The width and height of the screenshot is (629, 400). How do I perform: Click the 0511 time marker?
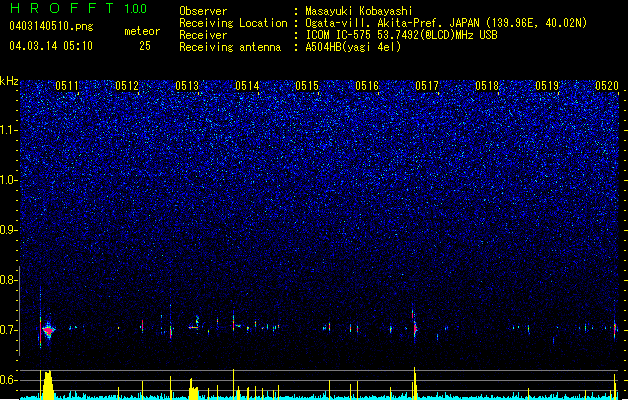click(67, 86)
